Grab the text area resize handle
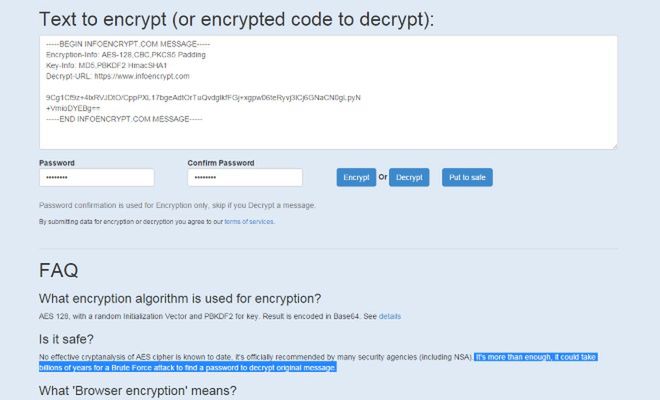This screenshot has width=660, height=400. pyautogui.click(x=614, y=146)
